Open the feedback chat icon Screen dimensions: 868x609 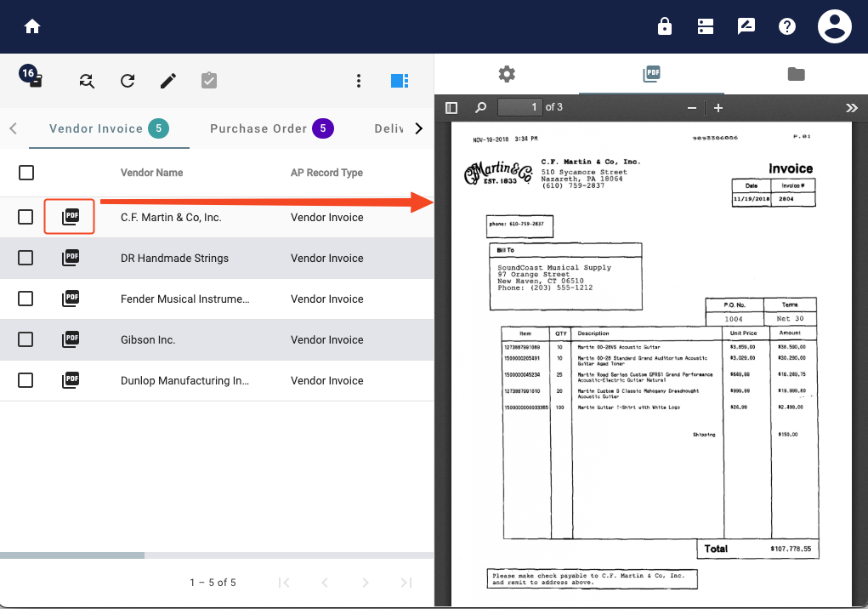746,26
